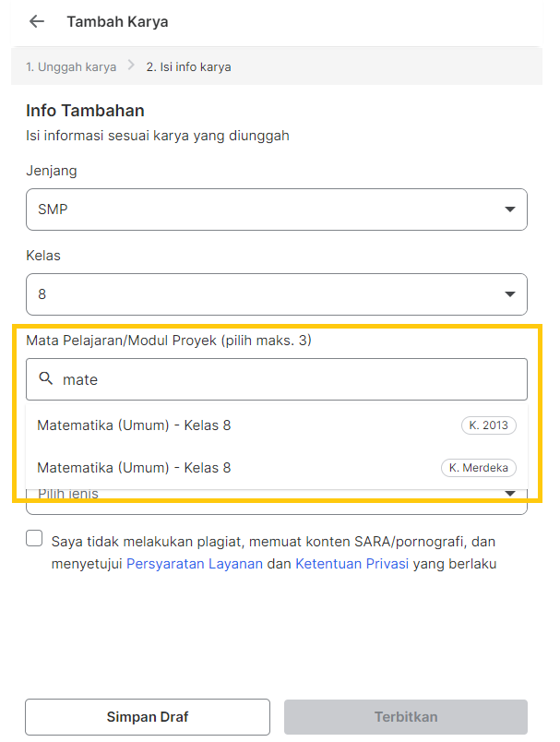Screen dimensions: 560x742
Task: Open the Kelas dropdown chevron
Action: click(x=510, y=294)
